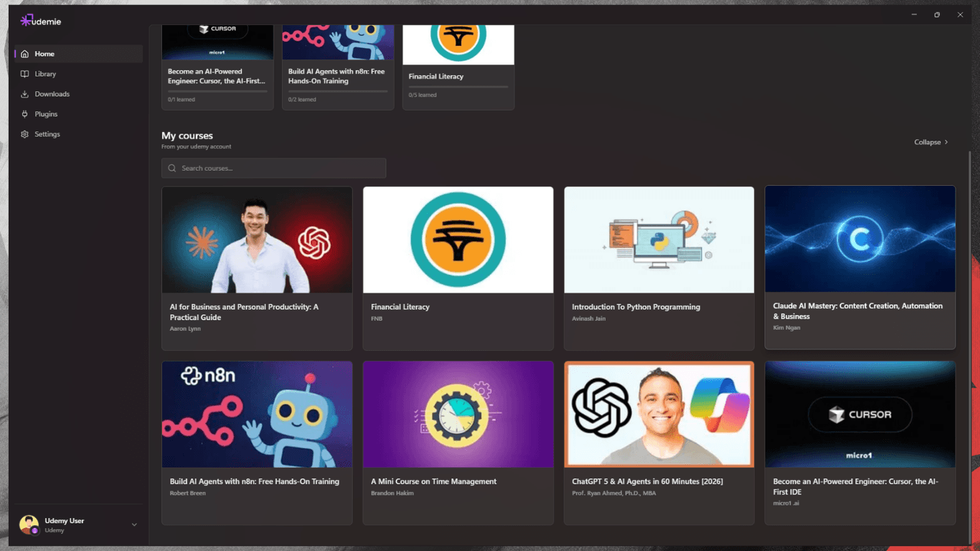This screenshot has height=551, width=980.
Task: Click author 'FNB' under Financial Literacy
Action: click(377, 319)
